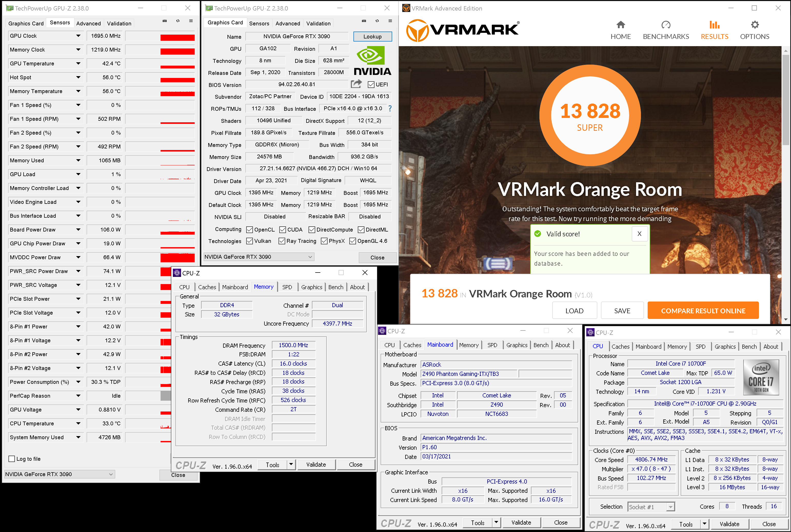Open Memory Clock sensor dropdown
Image resolution: width=791 pixels, height=532 pixels.
(x=78, y=49)
